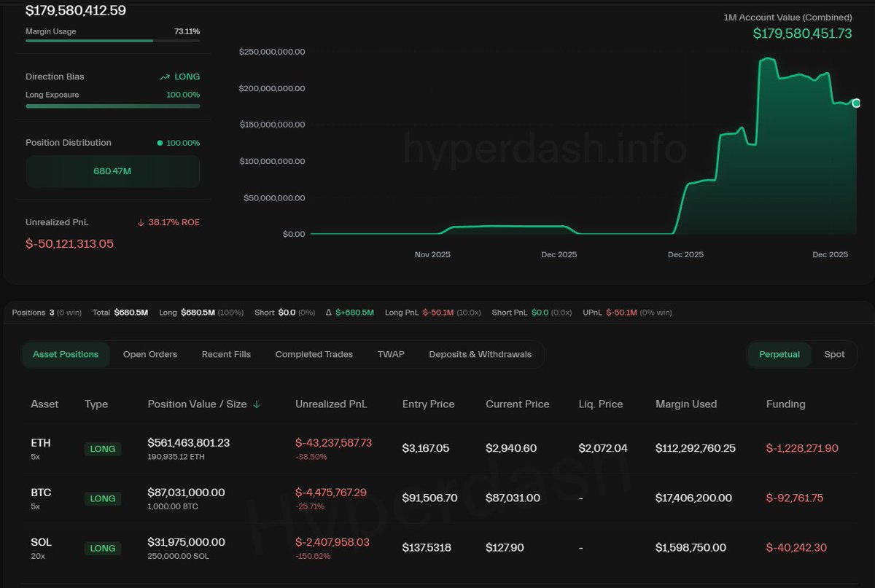Image resolution: width=875 pixels, height=588 pixels.
Task: Click ETH margin used $112,292,760.25
Action: click(696, 449)
